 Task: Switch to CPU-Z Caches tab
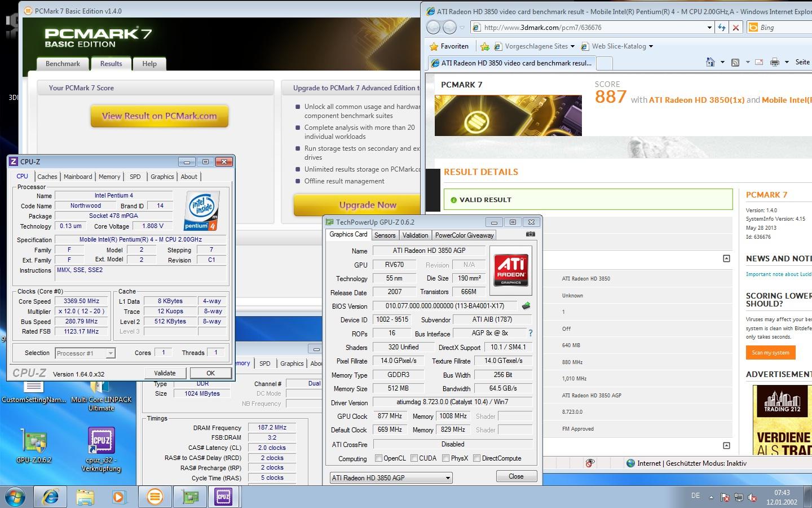(x=47, y=177)
